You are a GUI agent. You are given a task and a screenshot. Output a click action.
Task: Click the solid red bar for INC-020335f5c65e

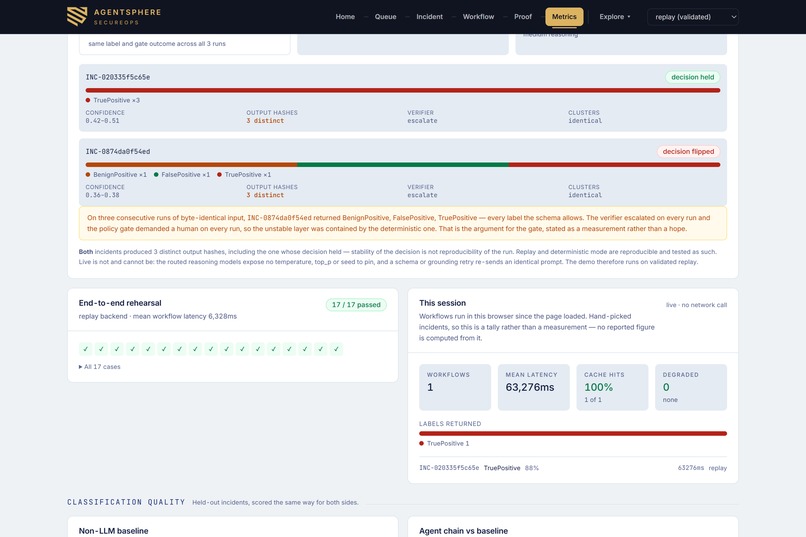click(402, 90)
